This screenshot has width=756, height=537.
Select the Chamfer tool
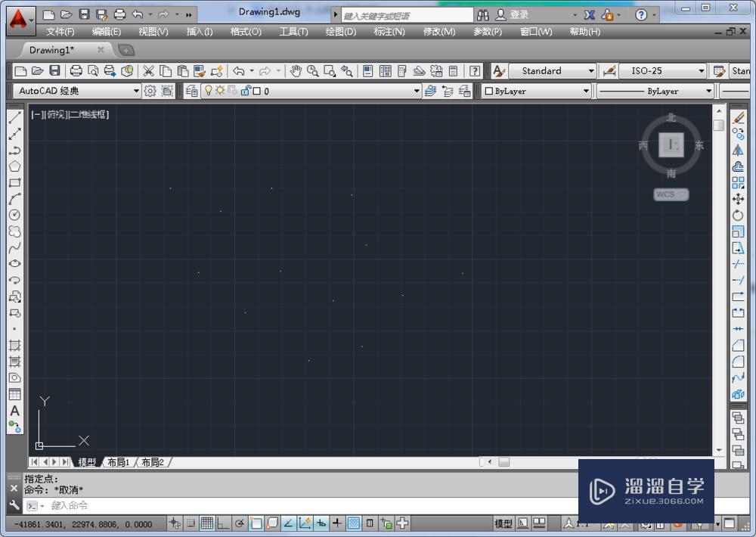point(738,346)
